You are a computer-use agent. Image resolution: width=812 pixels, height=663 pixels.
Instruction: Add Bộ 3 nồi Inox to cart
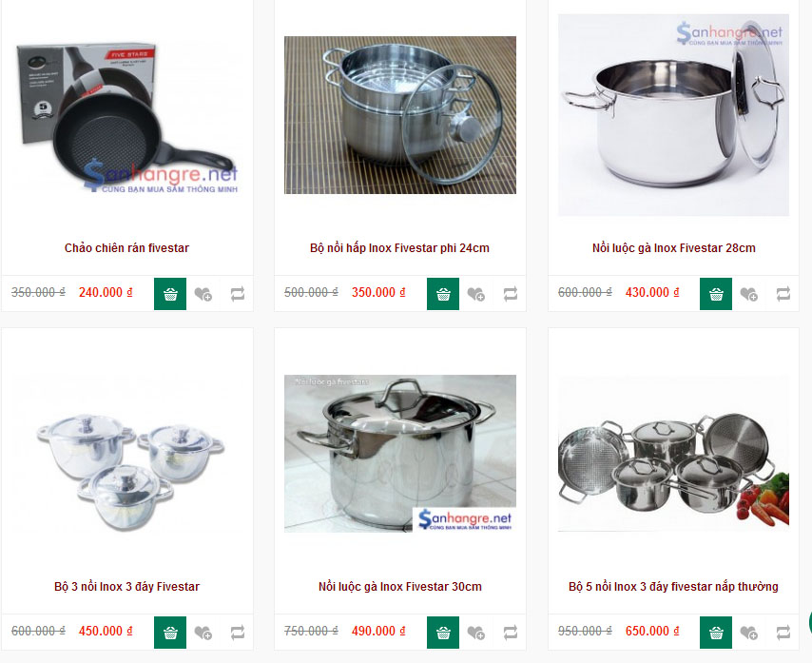pyautogui.click(x=170, y=633)
